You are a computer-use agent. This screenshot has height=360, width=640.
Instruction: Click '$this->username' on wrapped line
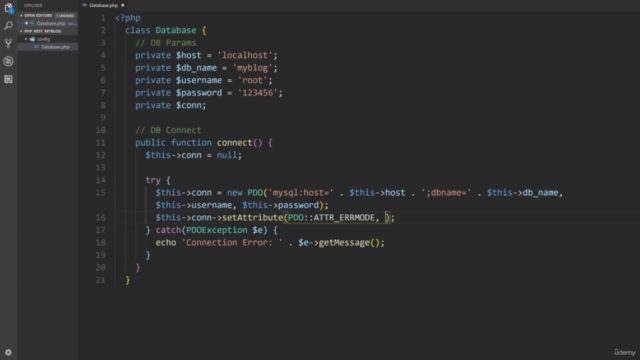pyautogui.click(x=193, y=205)
